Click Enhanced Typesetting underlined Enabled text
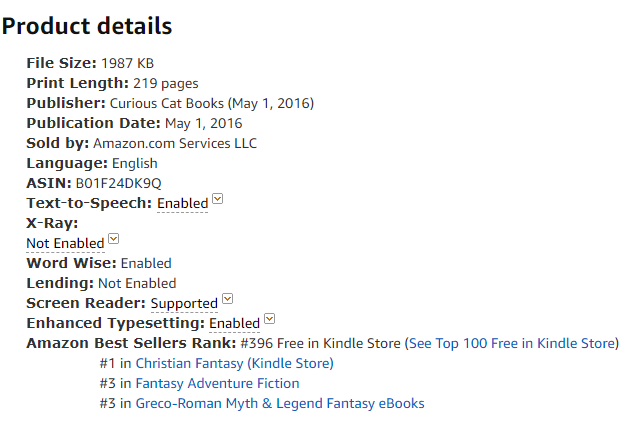Image resolution: width=639 pixels, height=426 pixels. pyautogui.click(x=234, y=323)
